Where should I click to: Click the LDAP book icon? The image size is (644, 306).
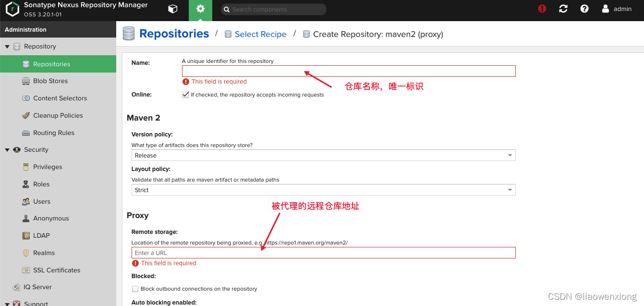[x=26, y=236]
